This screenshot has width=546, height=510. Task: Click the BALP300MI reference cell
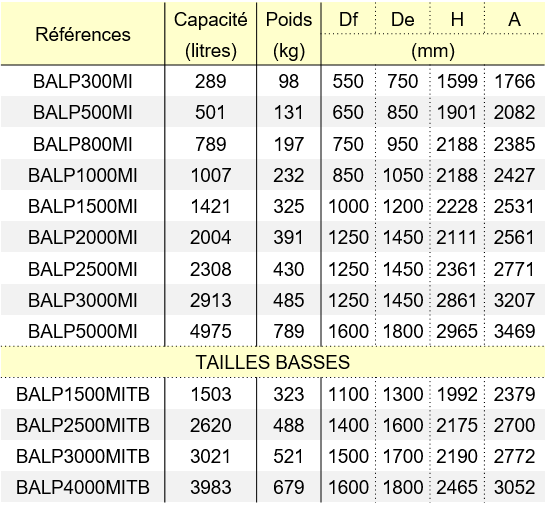[83, 81]
